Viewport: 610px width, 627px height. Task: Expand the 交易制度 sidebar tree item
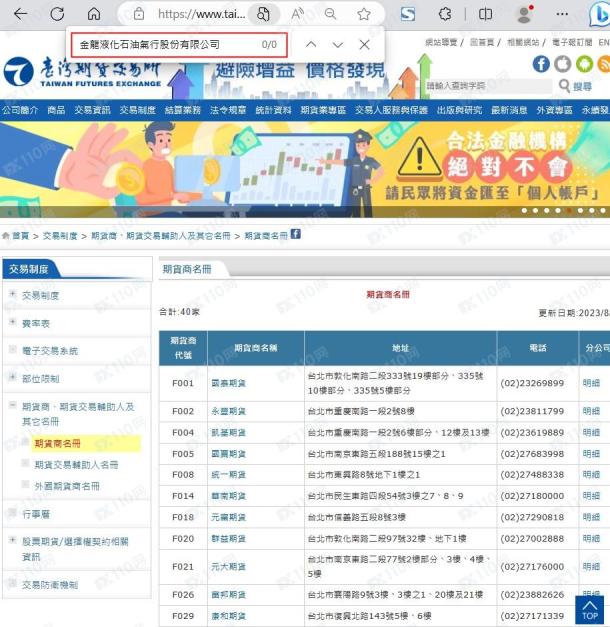[x=12, y=294]
